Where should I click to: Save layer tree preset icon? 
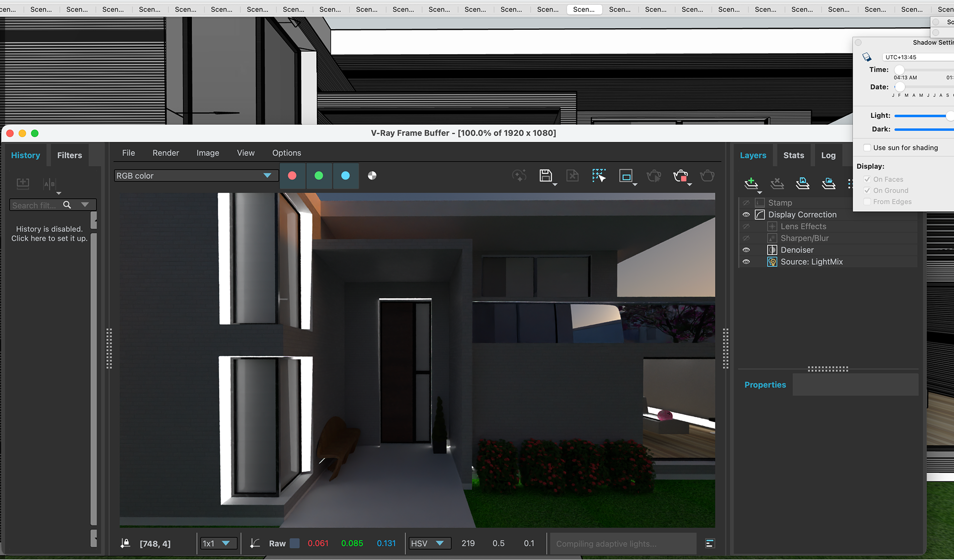(802, 183)
